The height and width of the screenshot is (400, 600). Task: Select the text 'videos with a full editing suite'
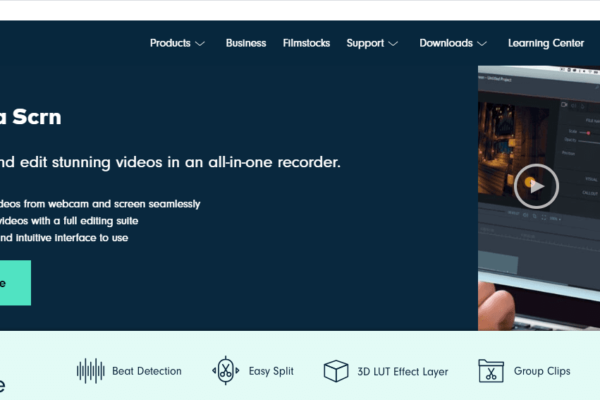pos(69,221)
